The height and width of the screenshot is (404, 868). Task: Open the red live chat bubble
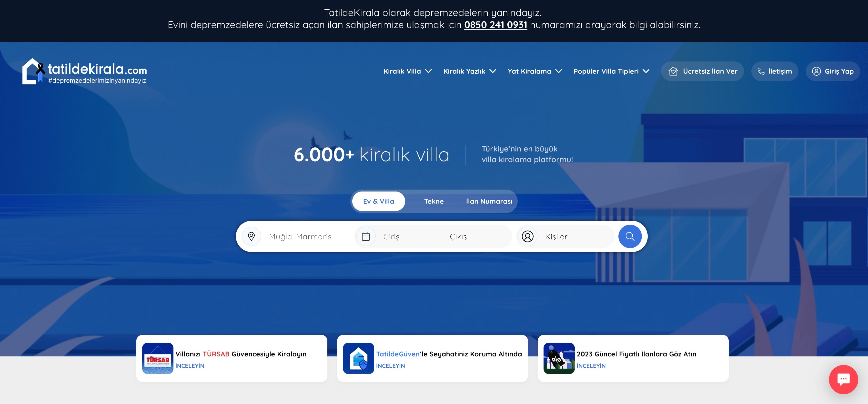[843, 379]
